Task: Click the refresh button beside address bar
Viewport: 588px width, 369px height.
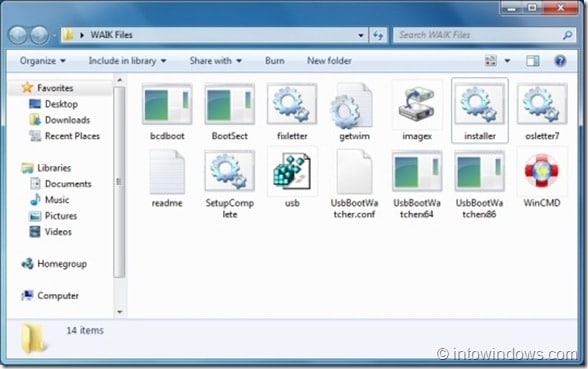Action: pyautogui.click(x=378, y=35)
